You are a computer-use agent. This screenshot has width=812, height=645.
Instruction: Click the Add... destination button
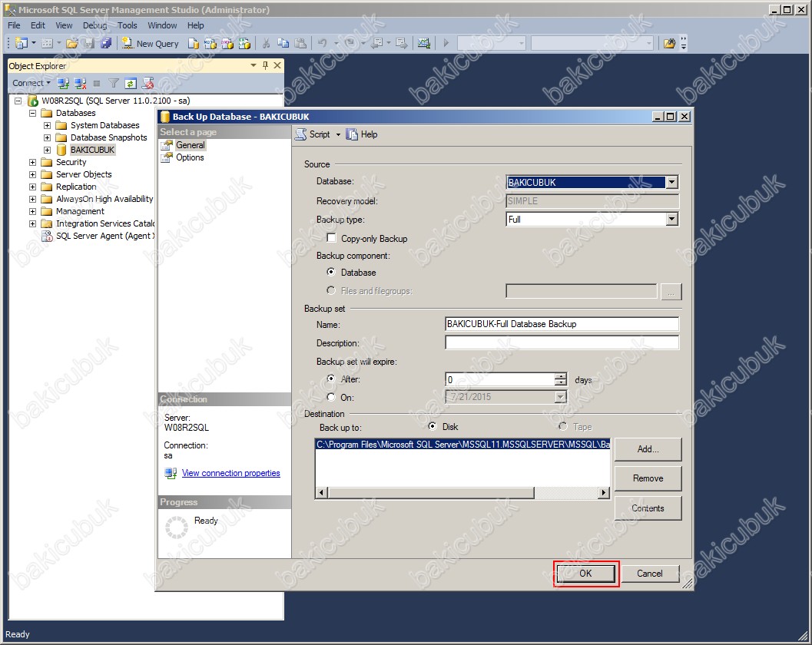pyautogui.click(x=648, y=449)
